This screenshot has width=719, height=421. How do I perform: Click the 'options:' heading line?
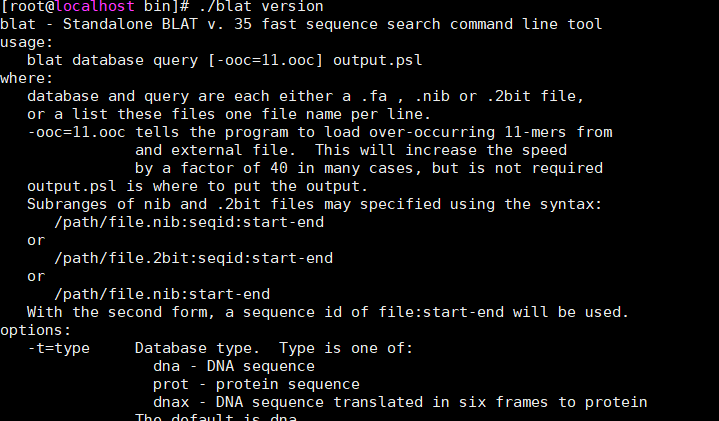pyautogui.click(x=36, y=330)
